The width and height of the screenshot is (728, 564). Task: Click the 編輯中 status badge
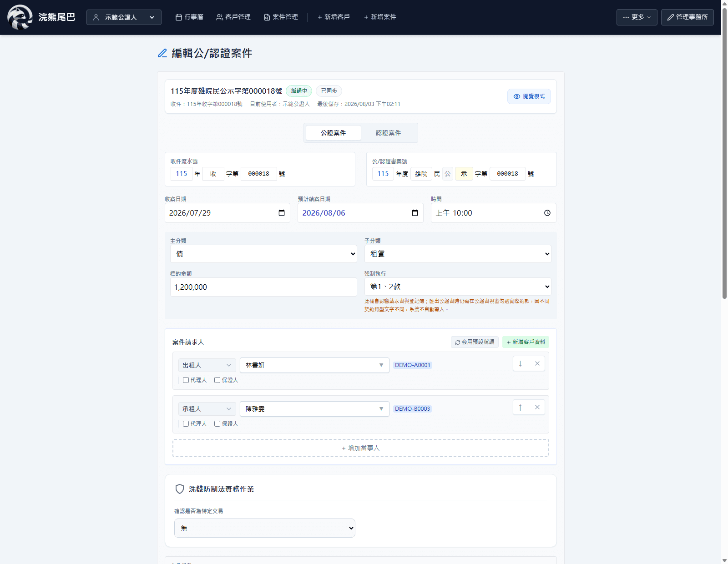[x=299, y=91]
